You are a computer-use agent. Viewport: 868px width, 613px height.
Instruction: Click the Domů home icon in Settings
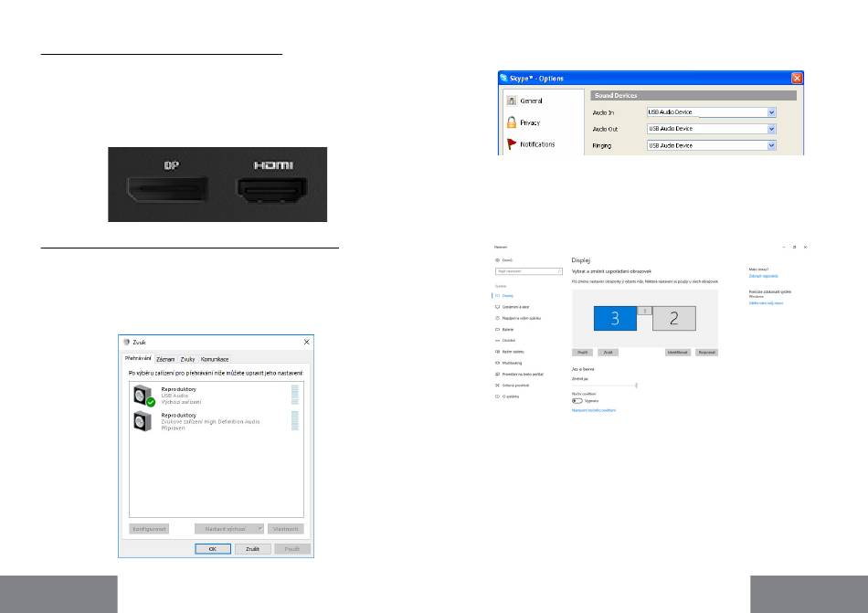pyautogui.click(x=496, y=260)
